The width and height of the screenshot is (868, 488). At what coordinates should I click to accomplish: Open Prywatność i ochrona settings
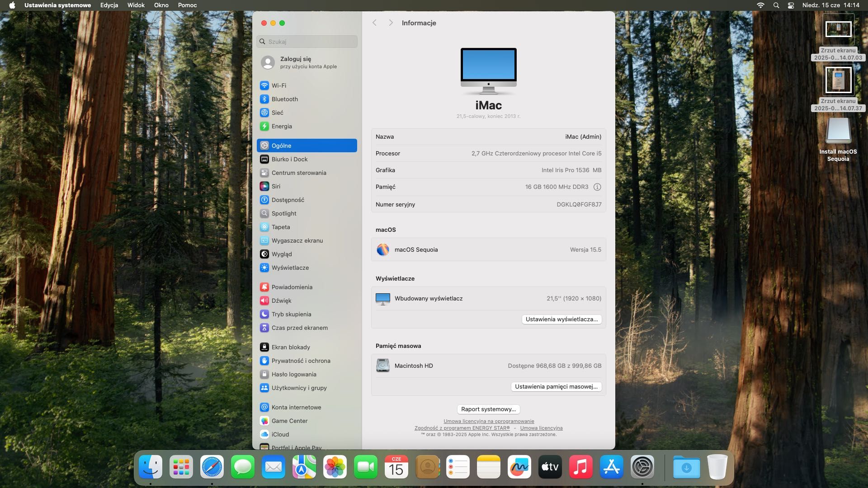(307, 361)
